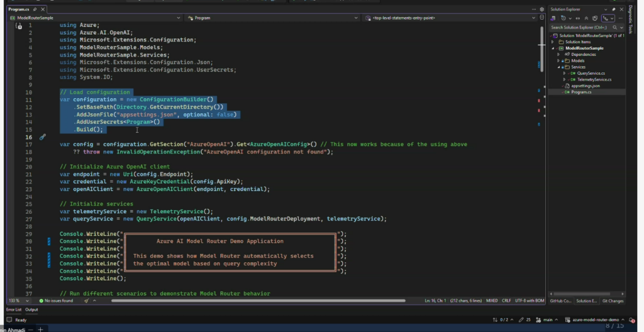Expand the Dependencies node
This screenshot has height=332, width=644.
[557, 54]
